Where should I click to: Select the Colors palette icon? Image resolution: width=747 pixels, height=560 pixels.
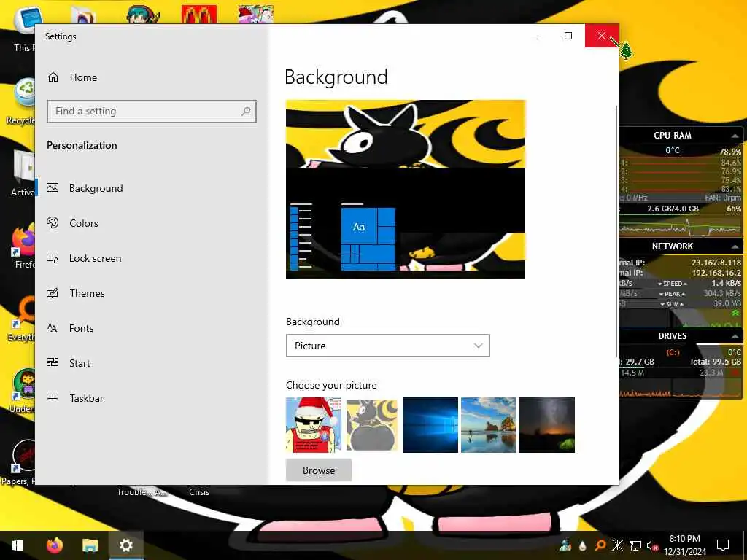coord(53,223)
